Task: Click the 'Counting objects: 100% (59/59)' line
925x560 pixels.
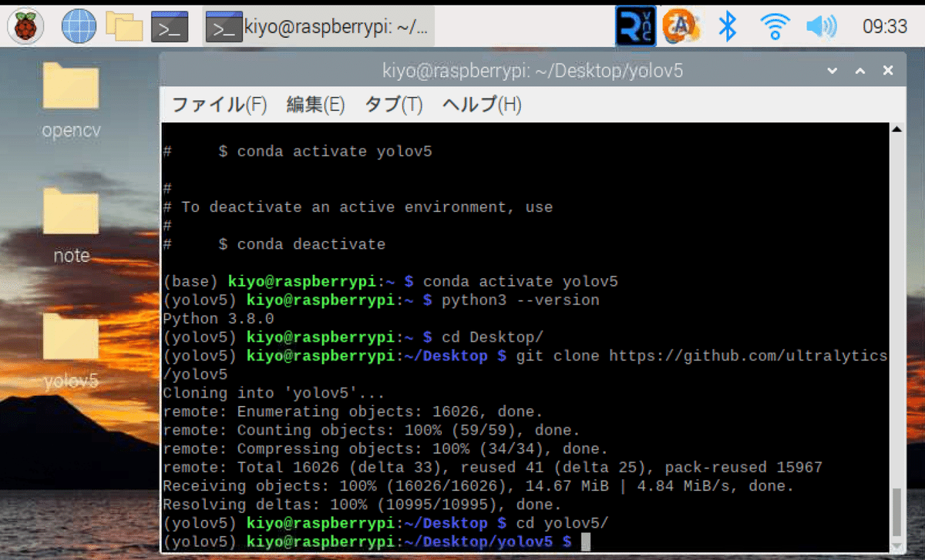Action: [x=372, y=431]
